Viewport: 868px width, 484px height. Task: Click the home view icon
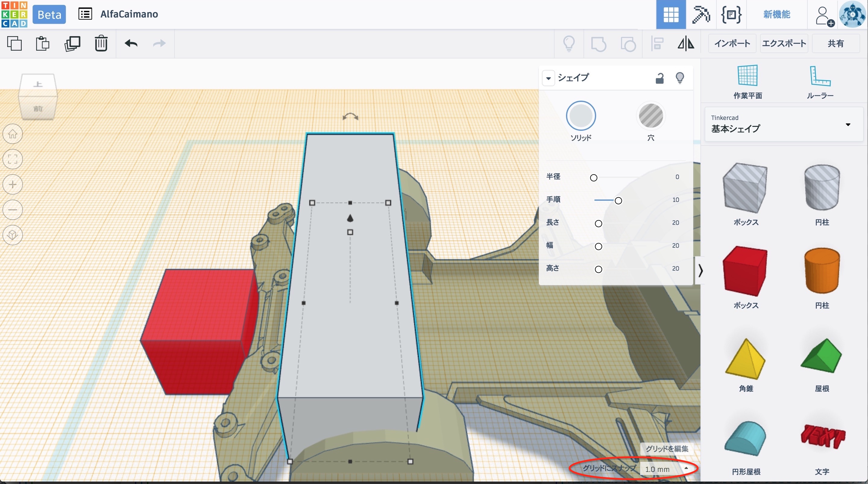(x=13, y=134)
